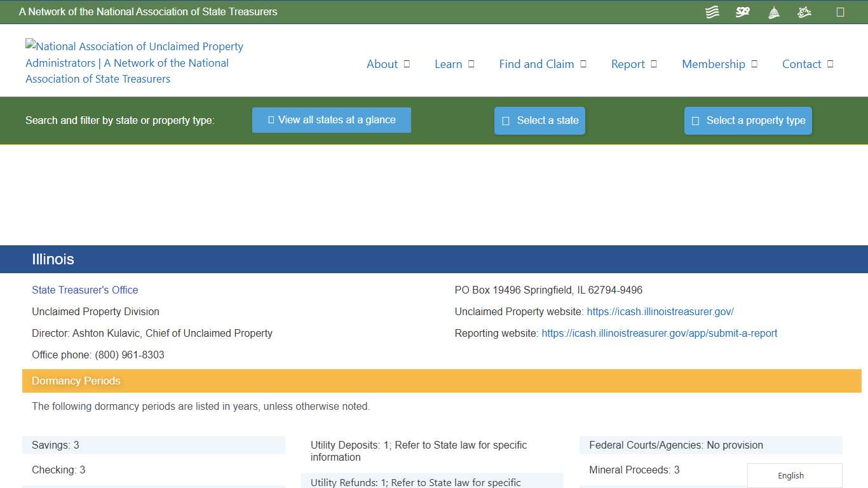Open the Learn dropdown

pyautogui.click(x=470, y=64)
